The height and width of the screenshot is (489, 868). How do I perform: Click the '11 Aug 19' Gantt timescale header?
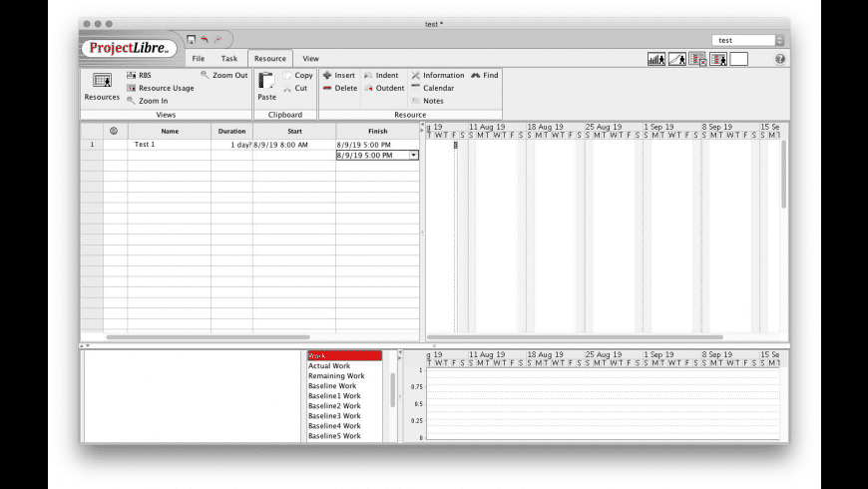pos(487,127)
